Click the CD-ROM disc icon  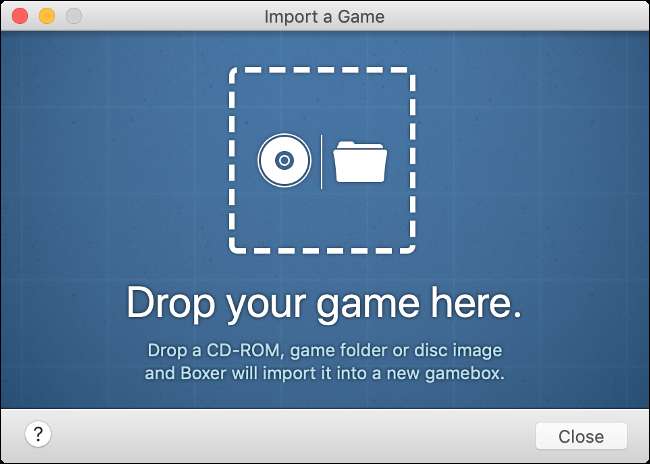284,160
